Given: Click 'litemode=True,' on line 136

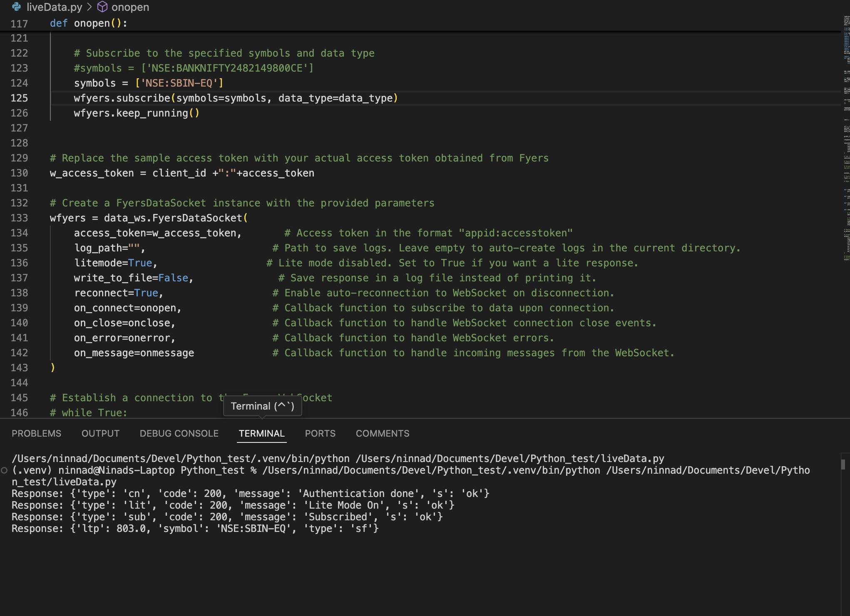Looking at the screenshot, I should [x=116, y=263].
